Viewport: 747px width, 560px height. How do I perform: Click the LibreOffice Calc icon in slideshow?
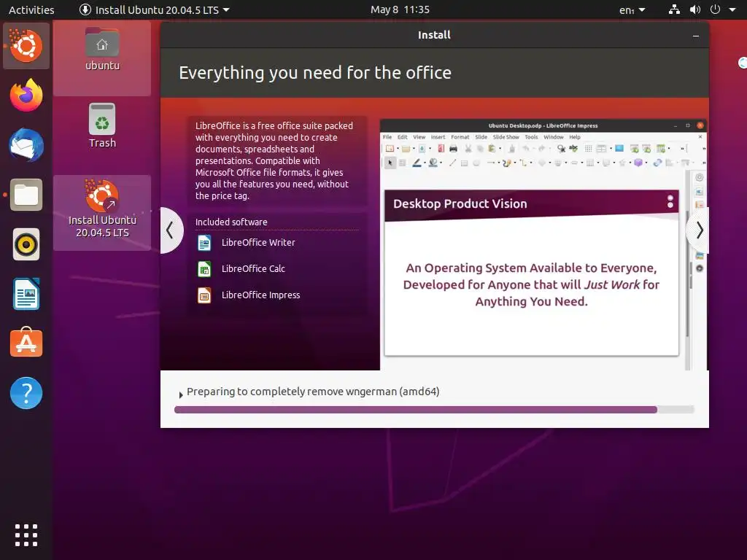pyautogui.click(x=204, y=268)
